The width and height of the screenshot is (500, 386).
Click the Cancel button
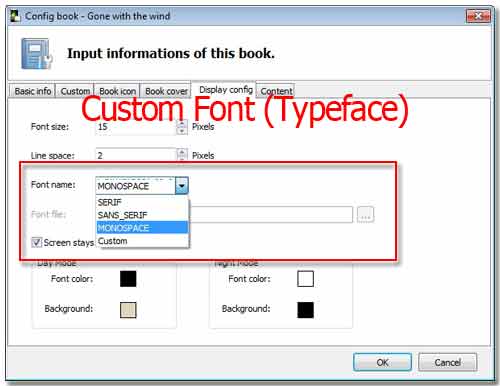click(x=447, y=362)
